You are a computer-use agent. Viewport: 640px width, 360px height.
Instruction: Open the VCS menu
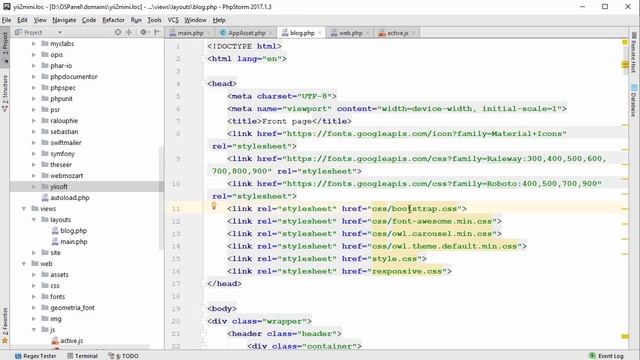(x=173, y=20)
